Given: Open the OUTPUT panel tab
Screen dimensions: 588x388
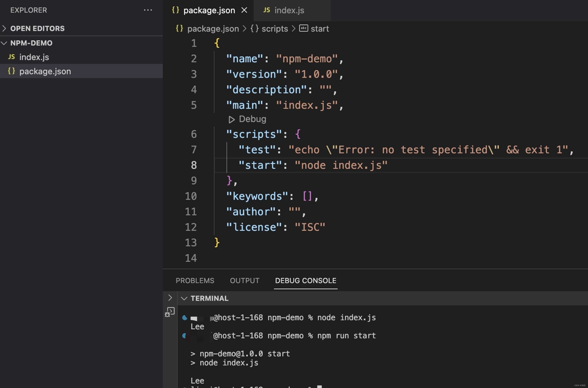Looking at the screenshot, I should tap(244, 281).
